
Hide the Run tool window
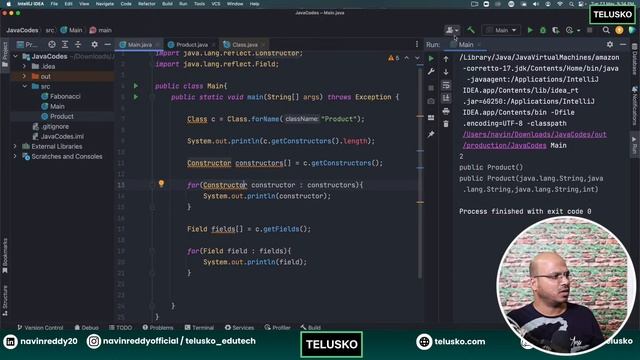[x=623, y=44]
